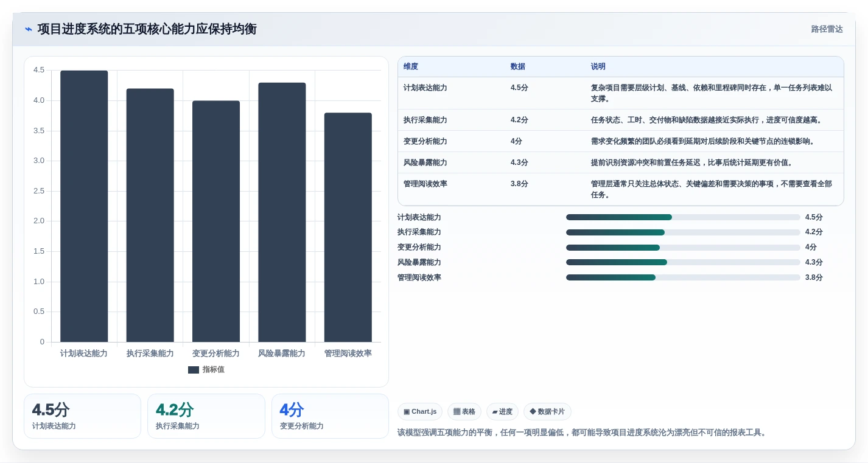Click the 说明 column header
Image resolution: width=868 pixels, height=463 pixels.
598,67
